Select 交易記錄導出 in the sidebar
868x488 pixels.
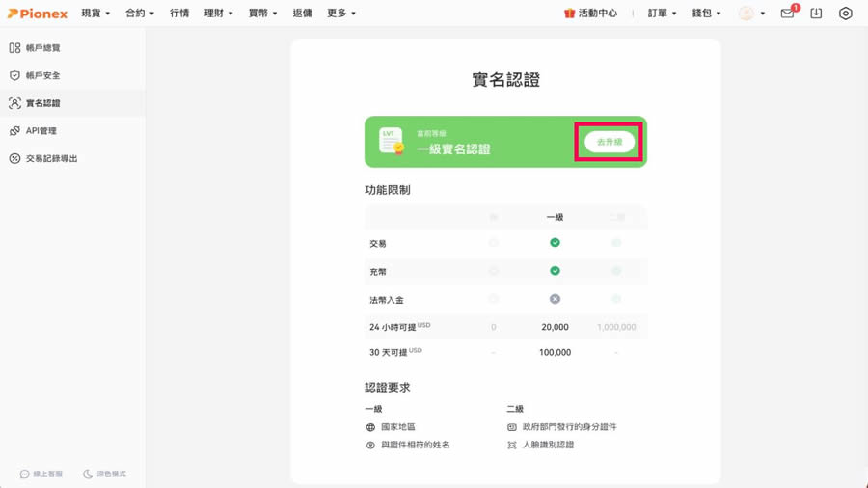coord(51,159)
